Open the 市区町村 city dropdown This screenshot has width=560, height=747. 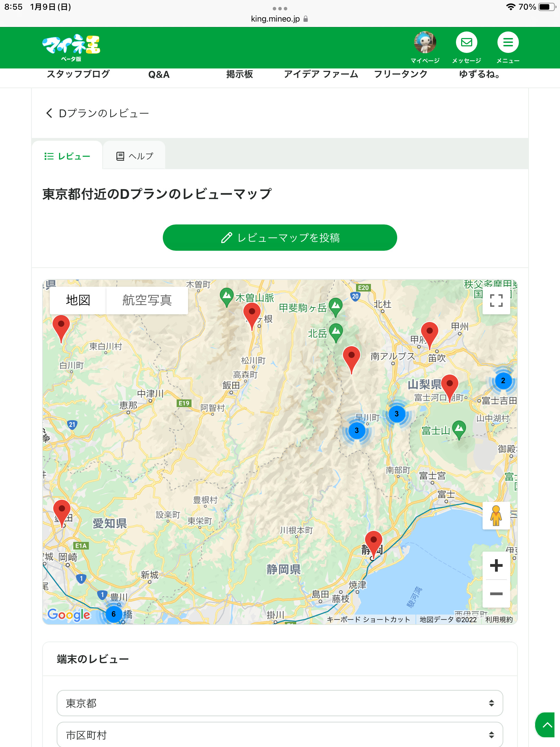coord(280,735)
